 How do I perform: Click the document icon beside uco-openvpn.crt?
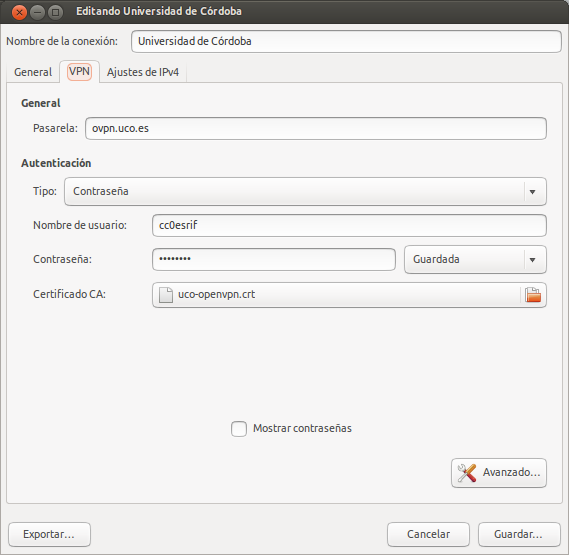tap(166, 294)
